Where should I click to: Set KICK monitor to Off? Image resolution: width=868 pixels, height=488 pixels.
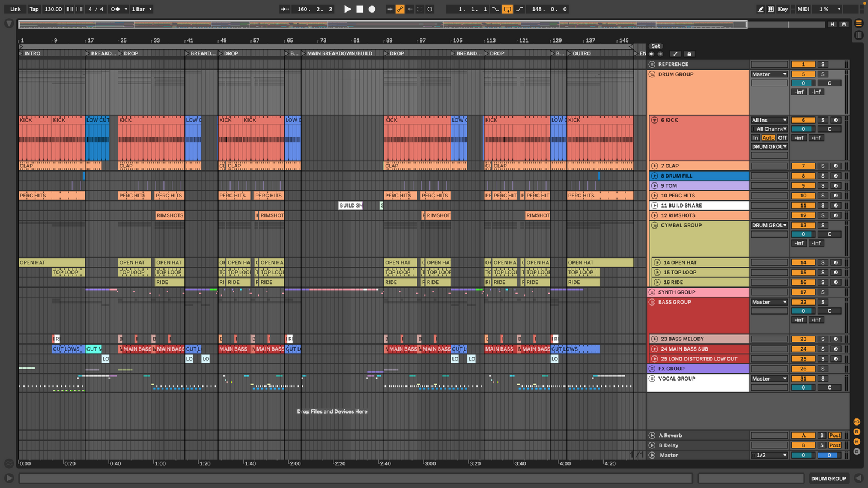coord(782,138)
